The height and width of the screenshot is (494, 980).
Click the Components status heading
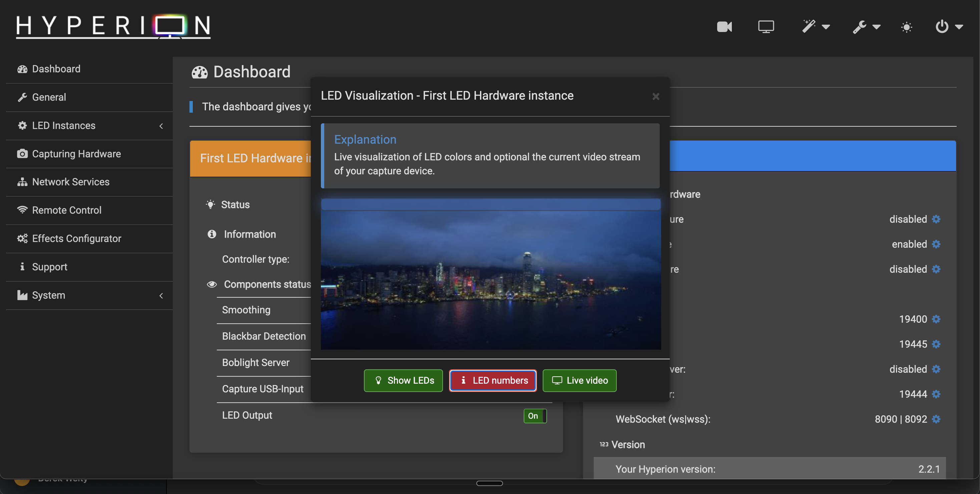(x=267, y=284)
